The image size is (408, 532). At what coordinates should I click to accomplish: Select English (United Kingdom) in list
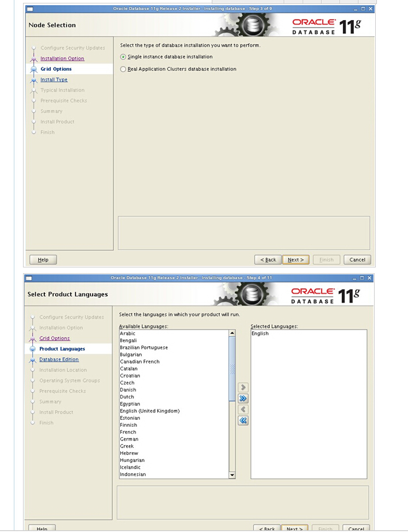coord(174,411)
